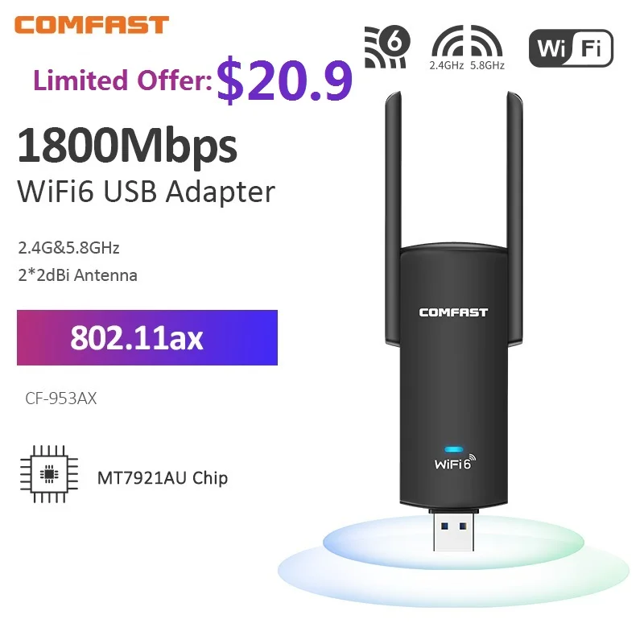
Task: Click the white COMFAST logo on adapter
Action: tap(453, 312)
